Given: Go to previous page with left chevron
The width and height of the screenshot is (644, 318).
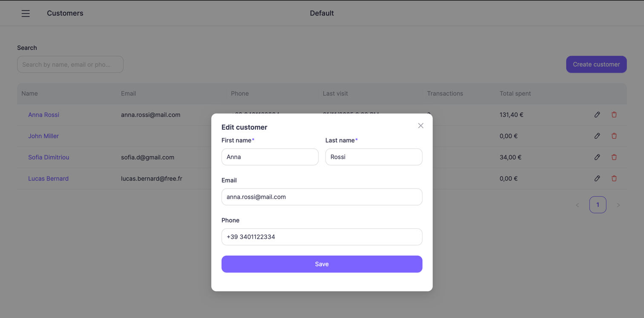Looking at the screenshot, I should (x=577, y=205).
